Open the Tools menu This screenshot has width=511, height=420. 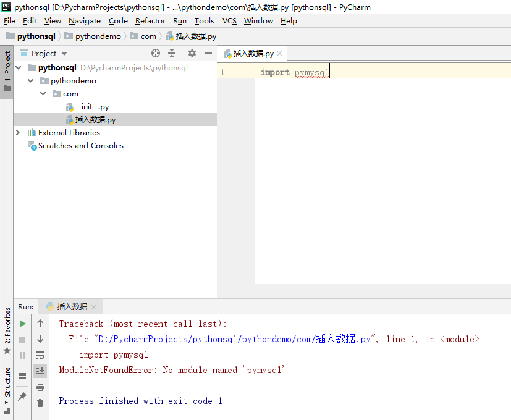(x=205, y=21)
